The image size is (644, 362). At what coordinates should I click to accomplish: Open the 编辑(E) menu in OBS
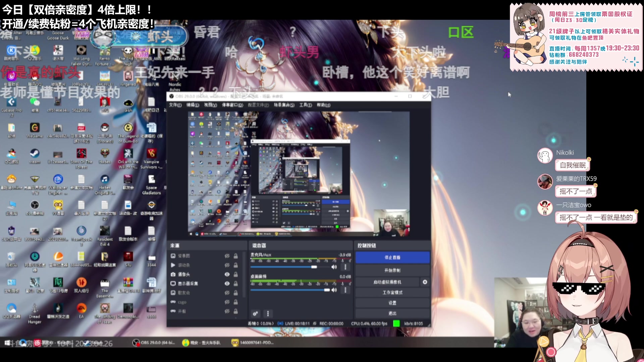tap(193, 105)
